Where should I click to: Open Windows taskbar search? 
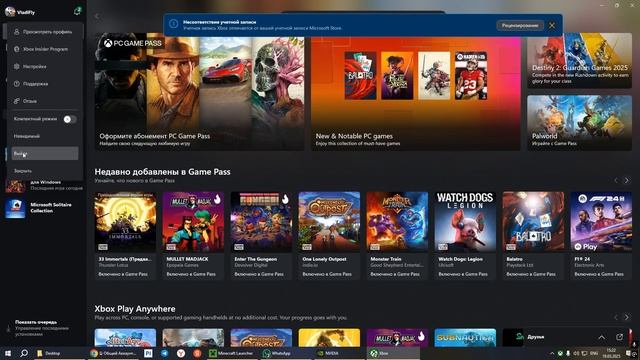coord(24,353)
